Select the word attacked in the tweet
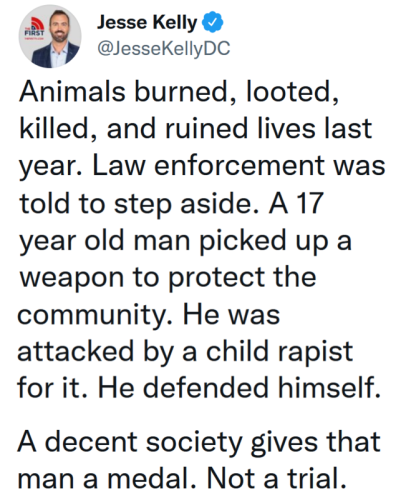The image size is (401, 500). pyautogui.click(x=76, y=351)
